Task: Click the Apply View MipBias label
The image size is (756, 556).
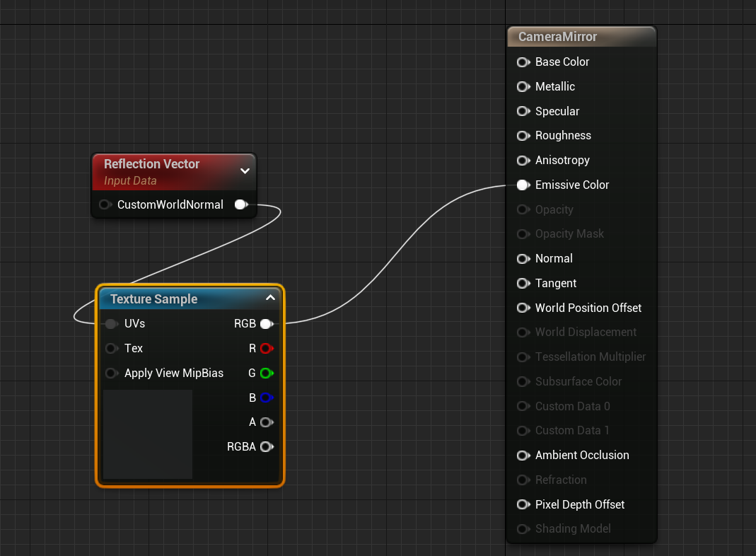Action: pos(173,373)
